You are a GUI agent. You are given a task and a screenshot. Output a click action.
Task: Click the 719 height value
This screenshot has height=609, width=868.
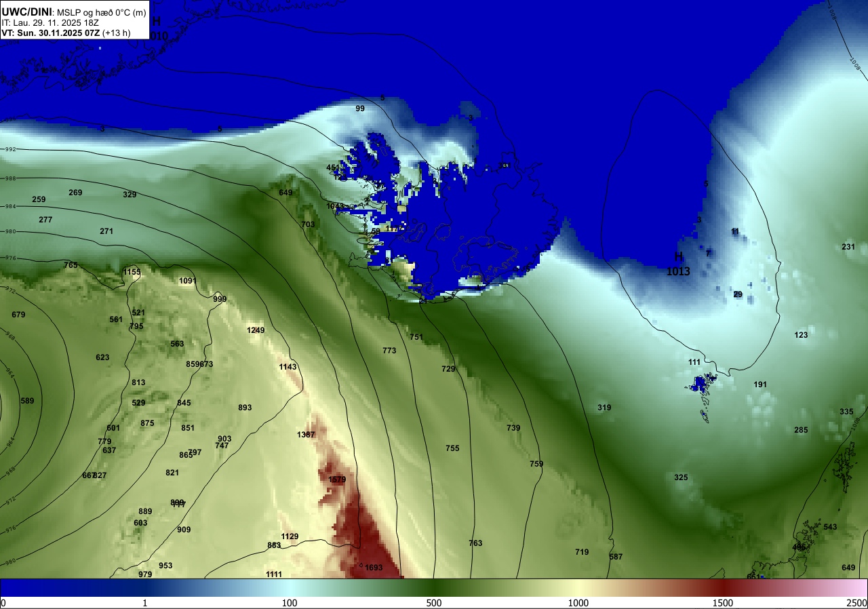tap(582, 552)
